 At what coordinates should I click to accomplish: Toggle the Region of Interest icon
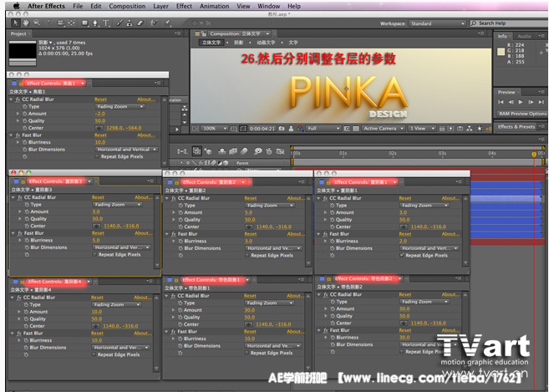pos(347,129)
